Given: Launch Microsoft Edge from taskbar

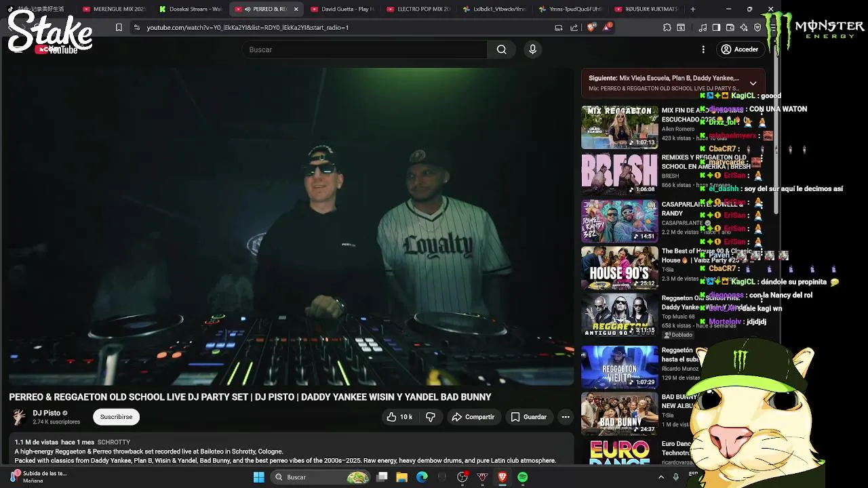Looking at the screenshot, I should point(422,477).
